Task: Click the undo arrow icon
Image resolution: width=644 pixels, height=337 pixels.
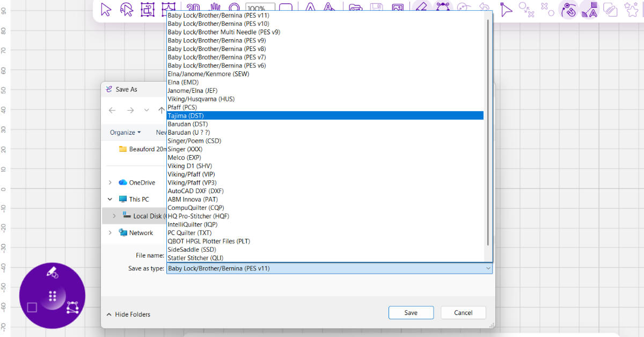Action: [x=486, y=7]
